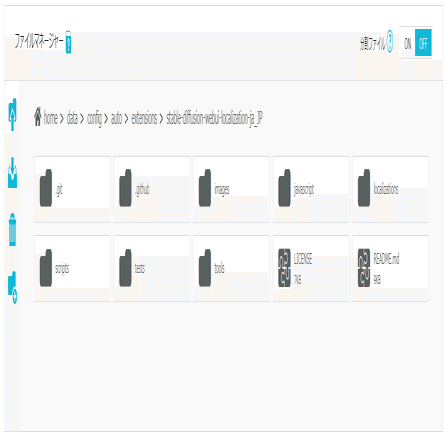Open help icon beside ファイルマネージャー title
The width and height of the screenshot is (446, 446).
68,42
